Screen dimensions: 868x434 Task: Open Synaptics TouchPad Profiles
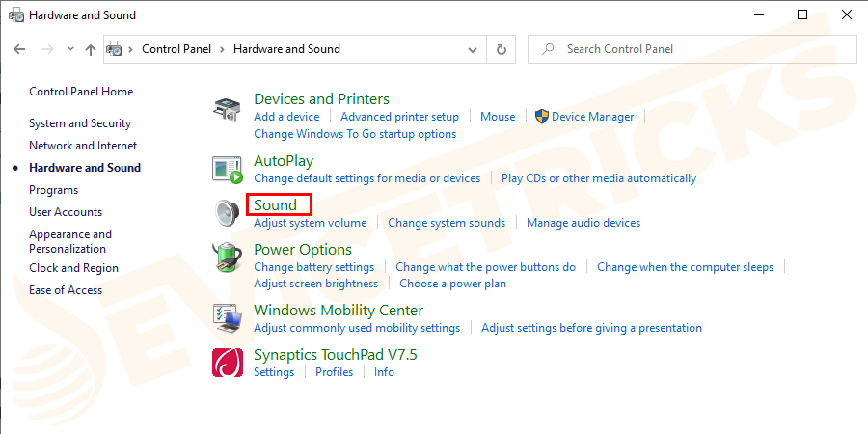coord(335,372)
